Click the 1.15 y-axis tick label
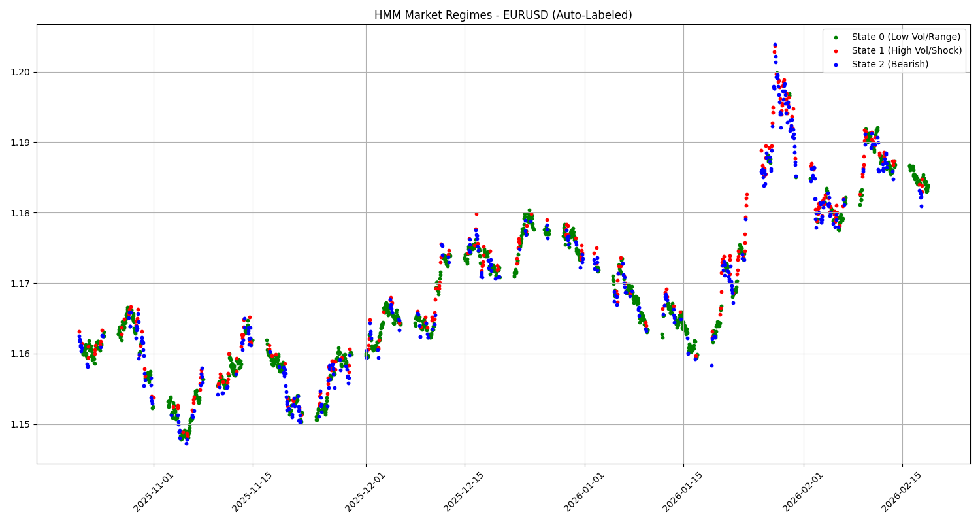 pyautogui.click(x=22, y=424)
